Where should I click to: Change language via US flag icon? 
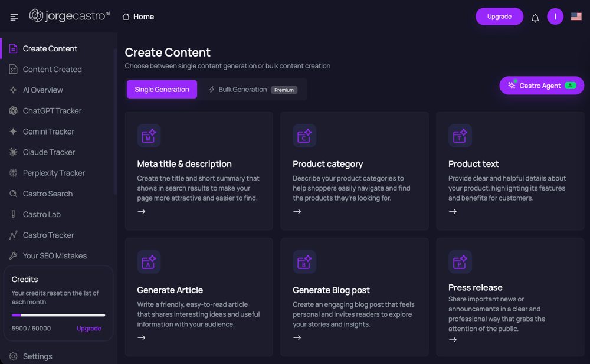point(576,17)
